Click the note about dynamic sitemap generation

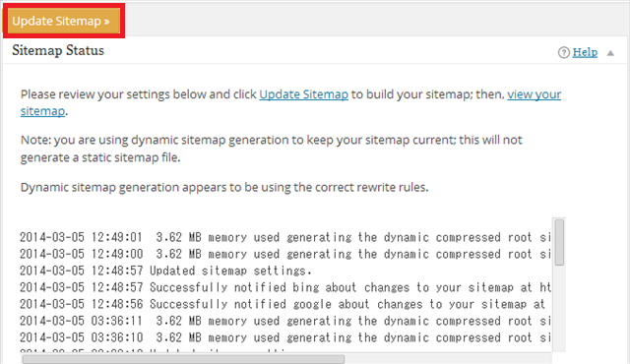pyautogui.click(x=272, y=149)
